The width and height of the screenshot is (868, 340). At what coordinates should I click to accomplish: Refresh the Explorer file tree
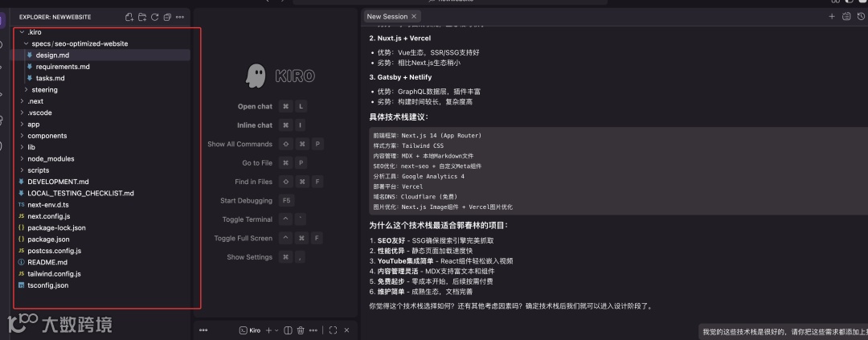tap(155, 17)
